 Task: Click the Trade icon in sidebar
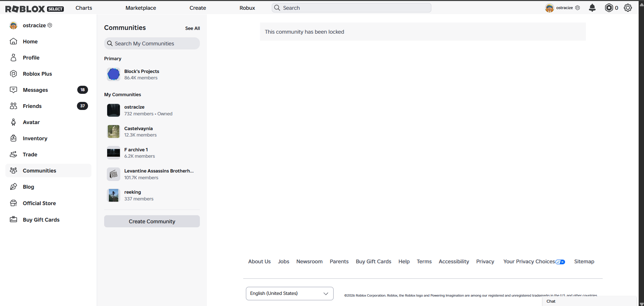click(x=13, y=154)
